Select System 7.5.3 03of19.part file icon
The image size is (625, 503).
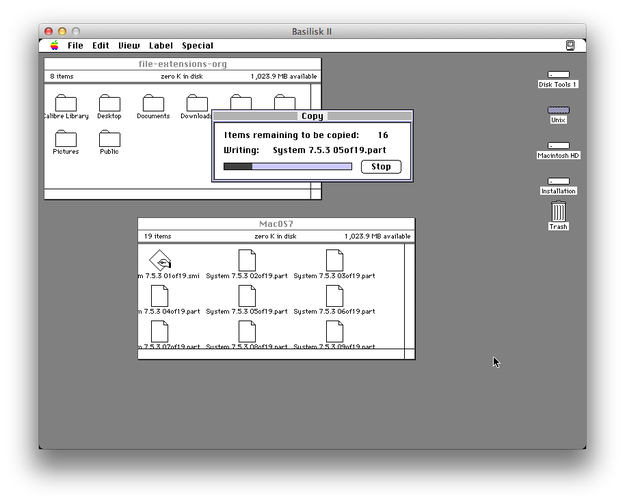coord(334,260)
